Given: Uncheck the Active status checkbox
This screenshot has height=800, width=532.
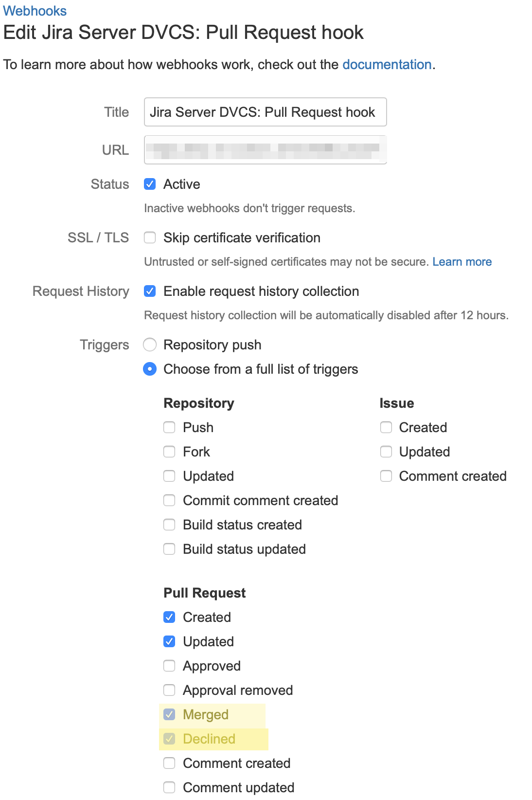Looking at the screenshot, I should [150, 184].
